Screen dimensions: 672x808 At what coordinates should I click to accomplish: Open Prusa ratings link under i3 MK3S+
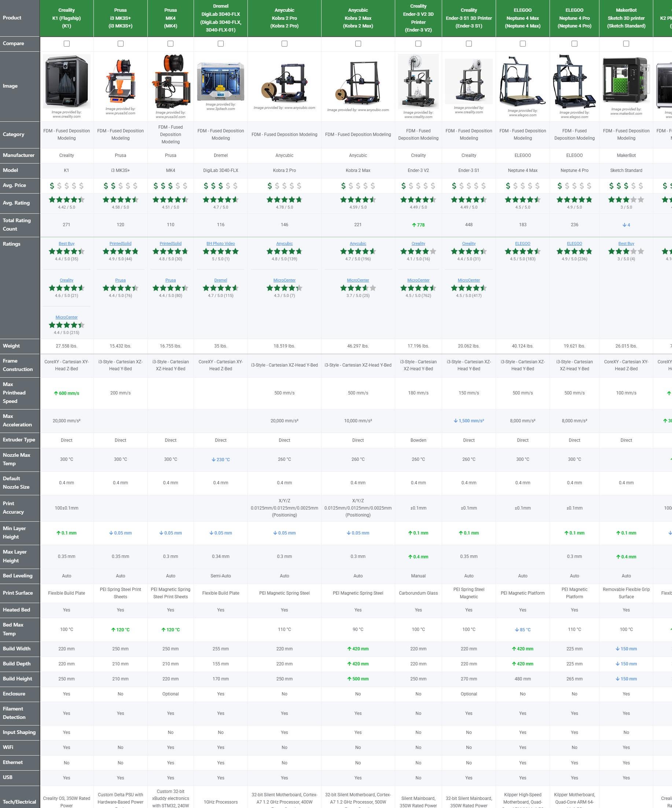click(x=120, y=280)
